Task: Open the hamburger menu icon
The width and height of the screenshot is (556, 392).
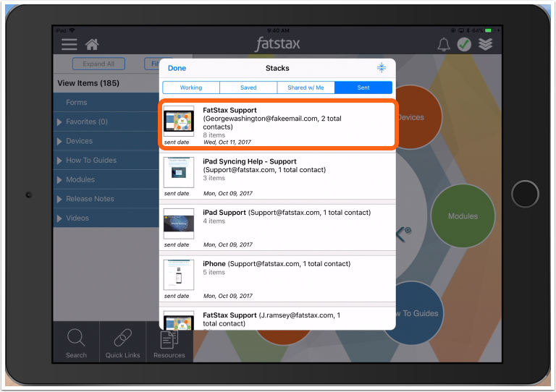Action: (x=69, y=44)
